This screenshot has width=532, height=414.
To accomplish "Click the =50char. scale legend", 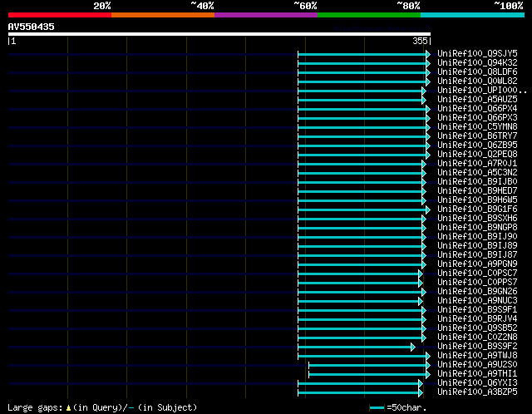I will [x=397, y=407].
